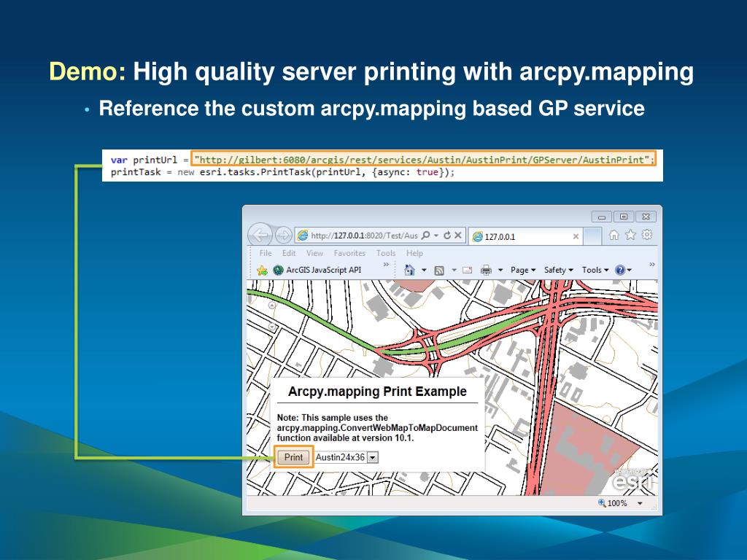
Task: Click the Read Mail envelope icon
Action: pos(467,270)
